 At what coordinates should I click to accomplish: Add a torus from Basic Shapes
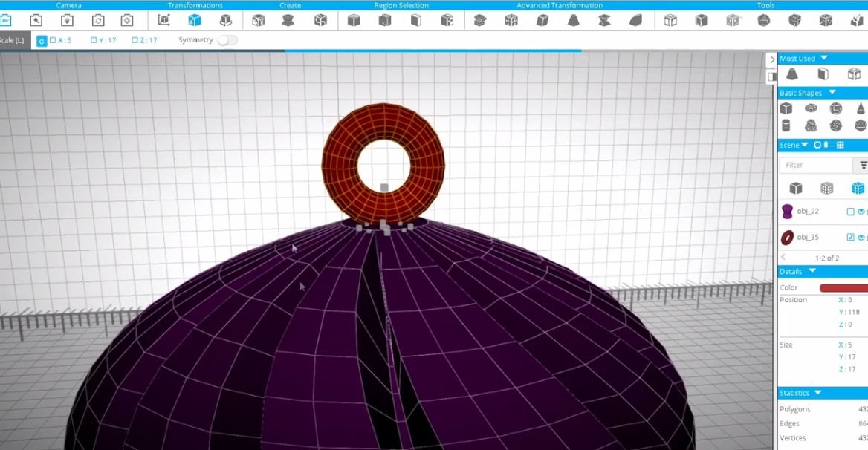(811, 108)
